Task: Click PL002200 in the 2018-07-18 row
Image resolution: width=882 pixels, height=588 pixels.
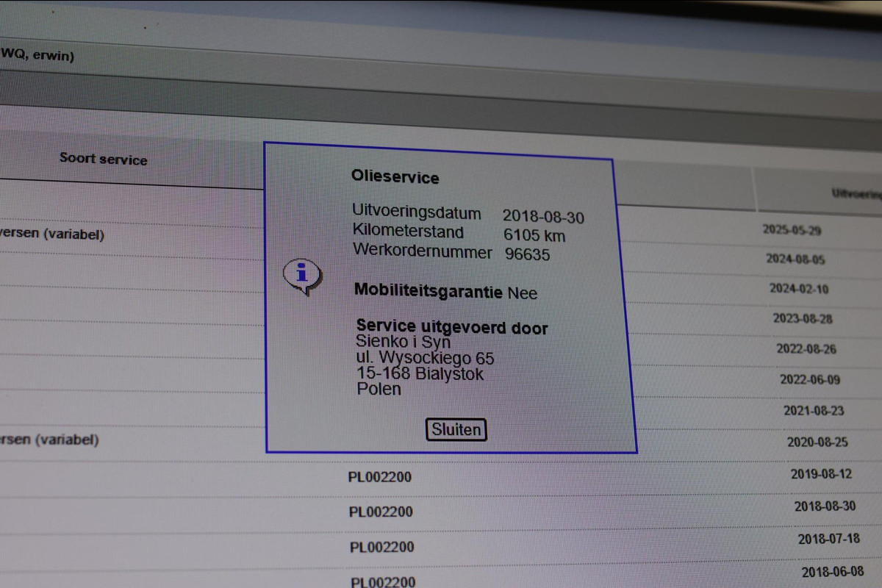Action: 381,547
